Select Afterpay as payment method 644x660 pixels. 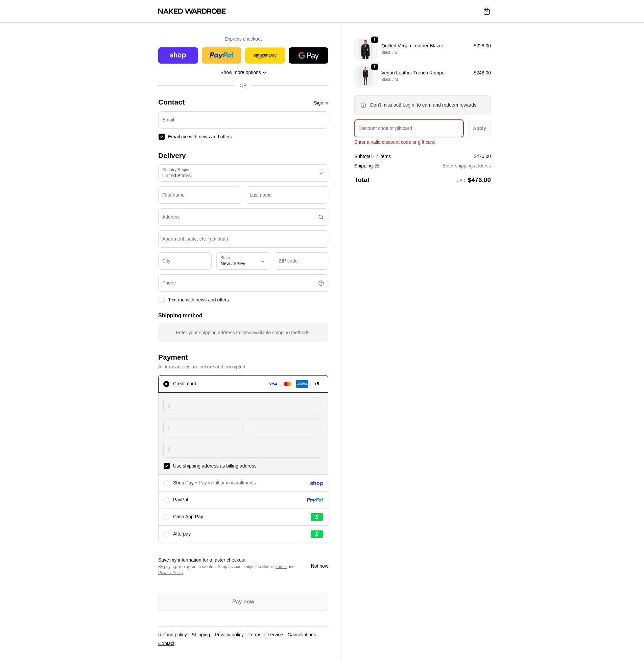166,534
